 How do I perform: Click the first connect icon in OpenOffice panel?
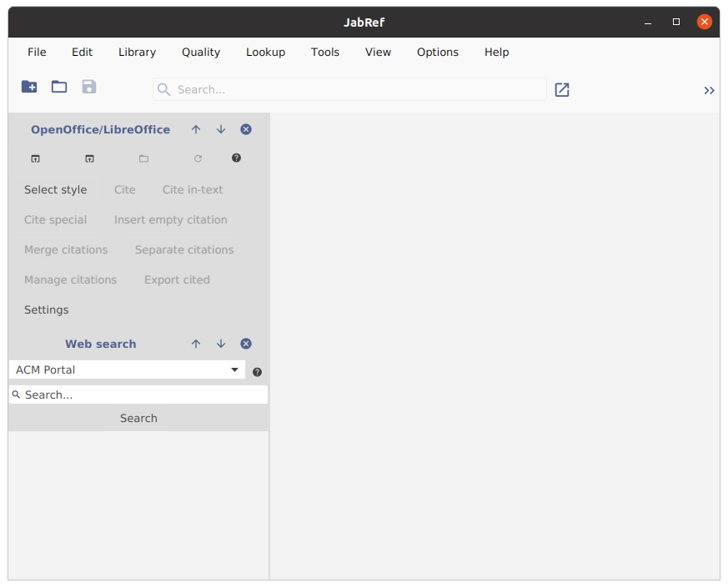click(35, 158)
